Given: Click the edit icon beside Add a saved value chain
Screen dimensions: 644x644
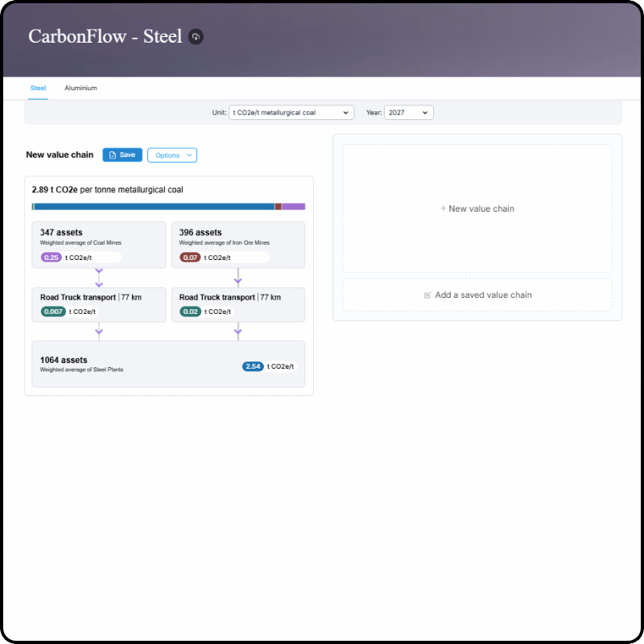Looking at the screenshot, I should point(427,295).
